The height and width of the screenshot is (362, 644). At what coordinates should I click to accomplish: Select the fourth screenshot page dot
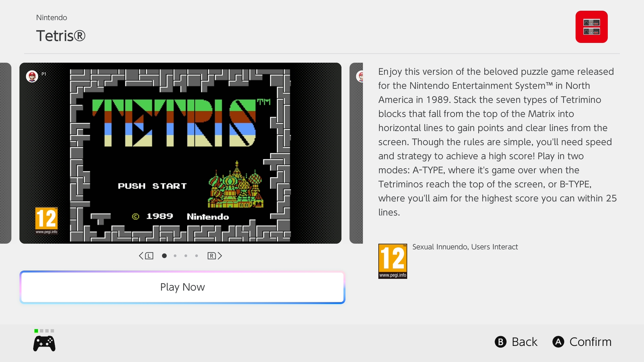pos(197,256)
